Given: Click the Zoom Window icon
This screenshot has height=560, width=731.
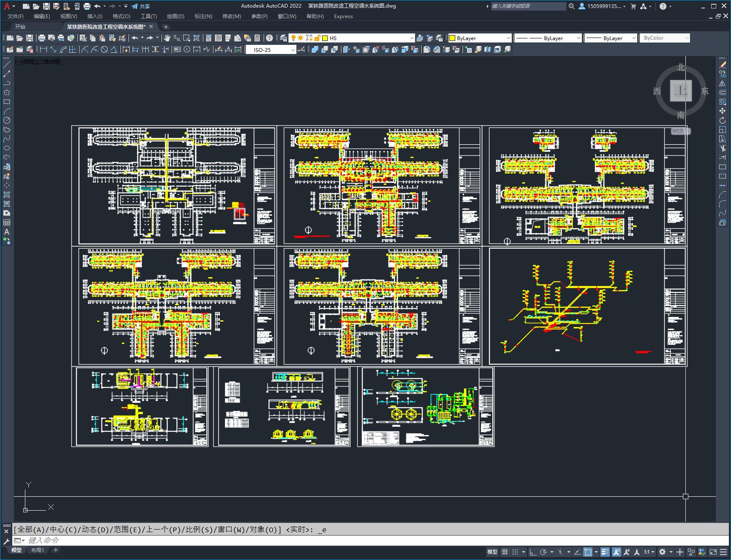Looking at the screenshot, I should point(187,38).
